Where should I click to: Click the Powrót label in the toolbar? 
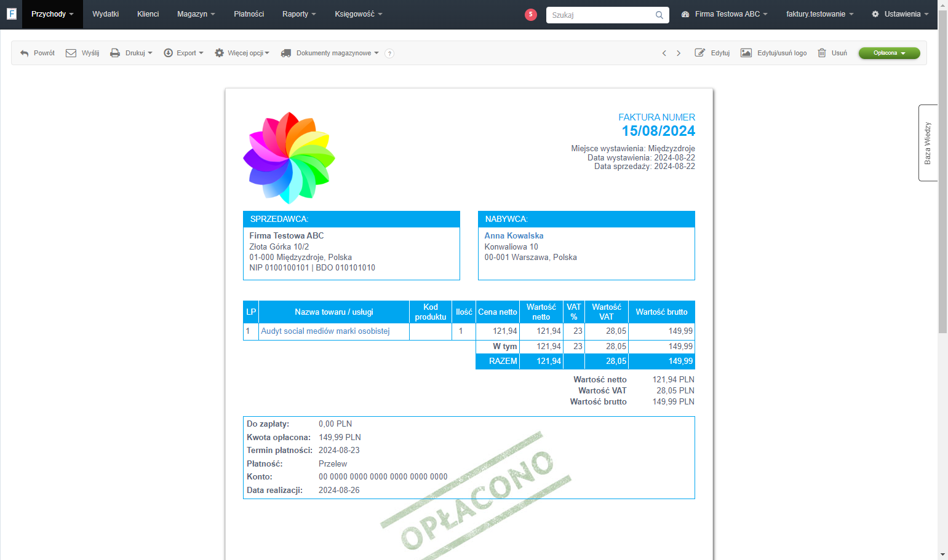pyautogui.click(x=44, y=53)
